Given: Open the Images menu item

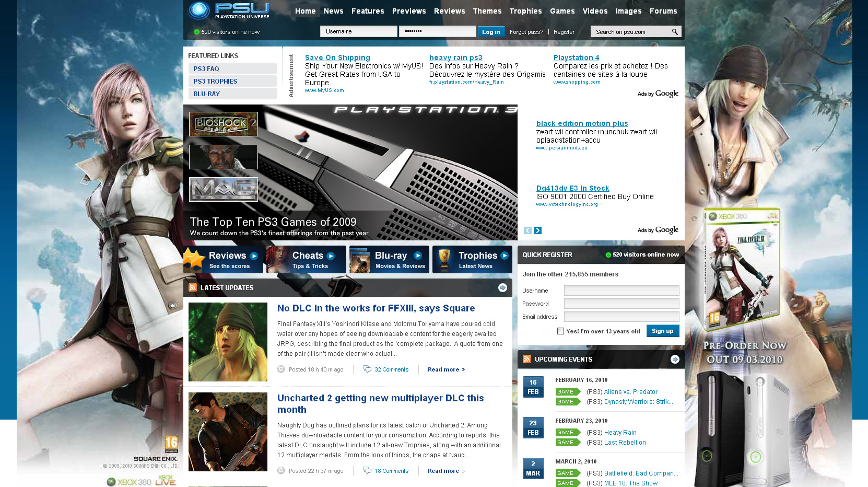Looking at the screenshot, I should click(629, 11).
